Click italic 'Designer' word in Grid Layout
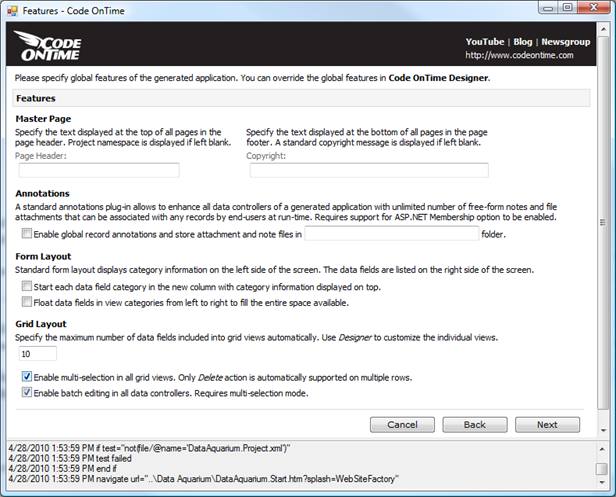Viewport: 616px width, 497px height. point(355,337)
